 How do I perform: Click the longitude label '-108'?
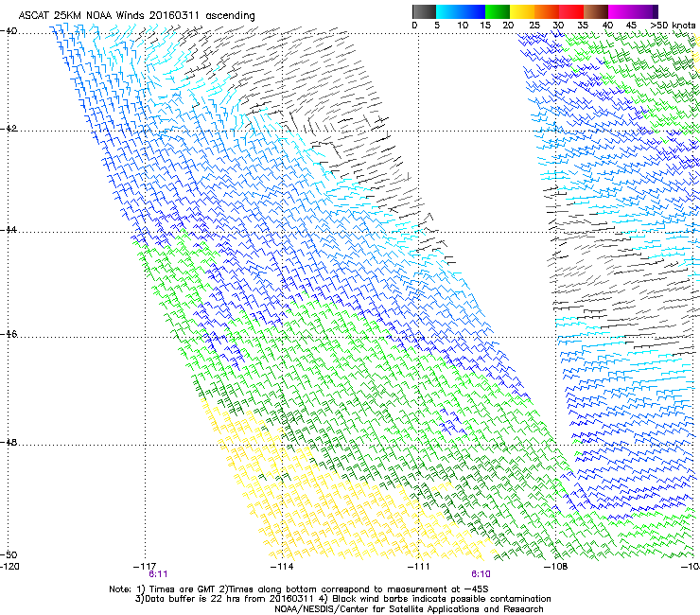pyautogui.click(x=556, y=567)
